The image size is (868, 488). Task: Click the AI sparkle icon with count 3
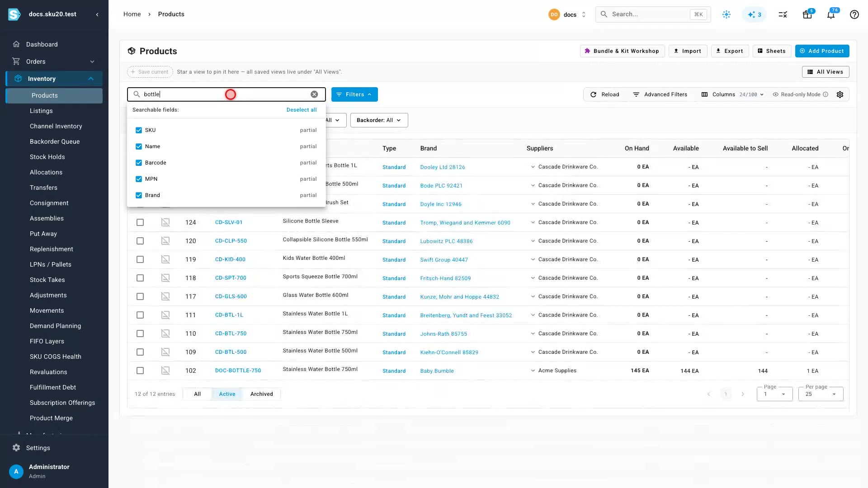[755, 14]
